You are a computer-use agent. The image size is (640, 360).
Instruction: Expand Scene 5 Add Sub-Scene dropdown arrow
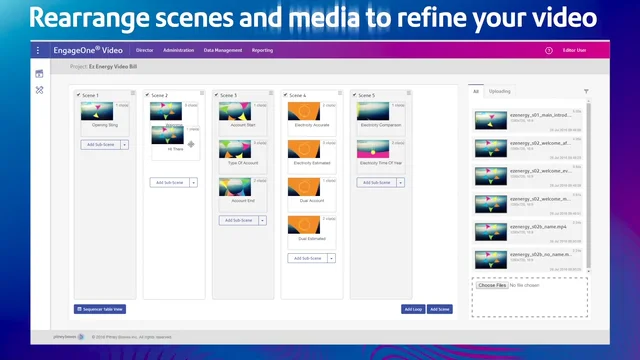coord(400,182)
